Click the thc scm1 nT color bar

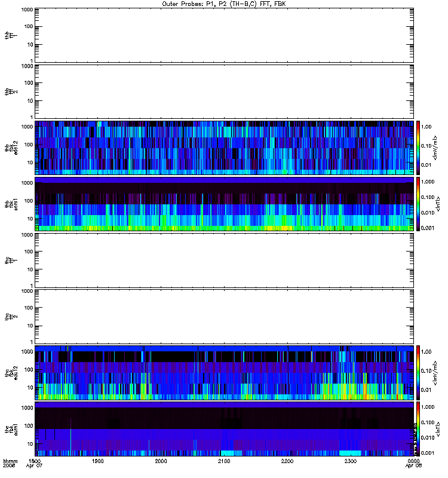pyautogui.click(x=418, y=429)
